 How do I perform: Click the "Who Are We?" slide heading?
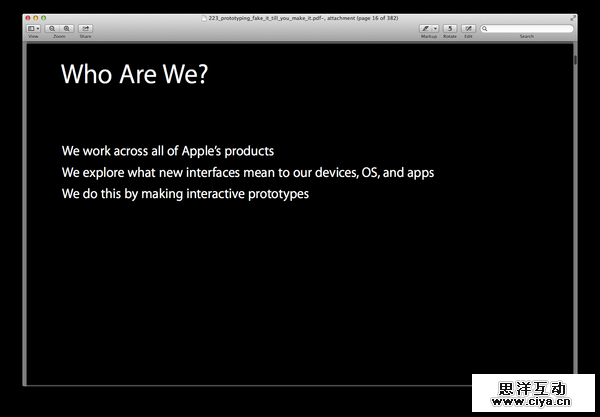(x=134, y=74)
